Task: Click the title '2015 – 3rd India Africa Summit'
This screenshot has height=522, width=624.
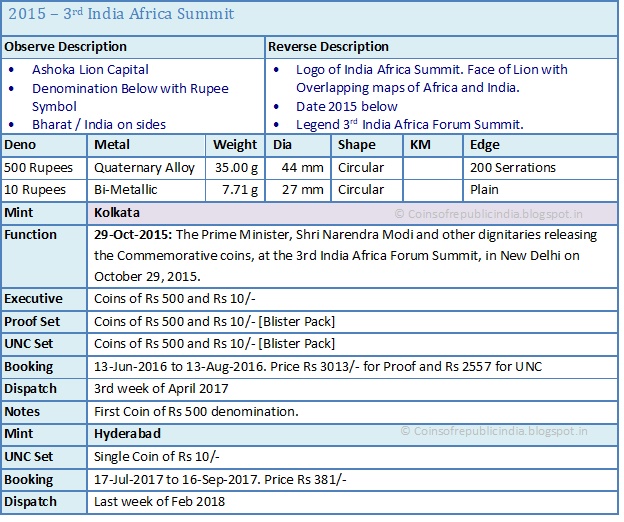Action: (121, 14)
